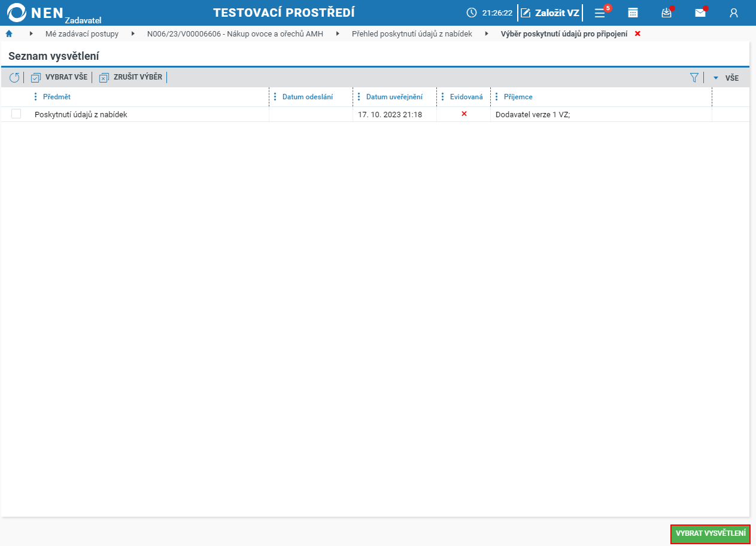Click the Založit VZ button
Image resolution: width=756 pixels, height=546 pixels.
click(550, 13)
